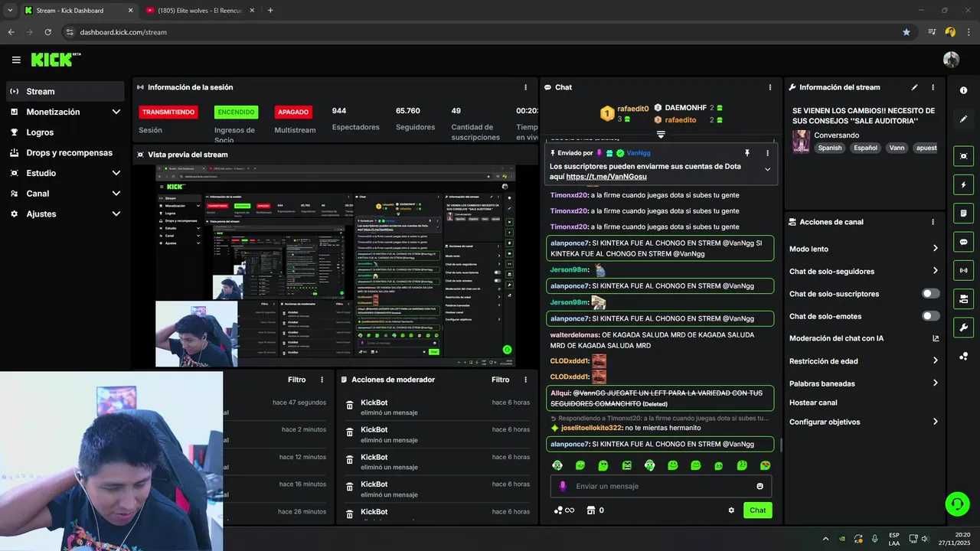Click the stream preview video thumbnail
The width and height of the screenshot is (980, 551).
coord(335,266)
